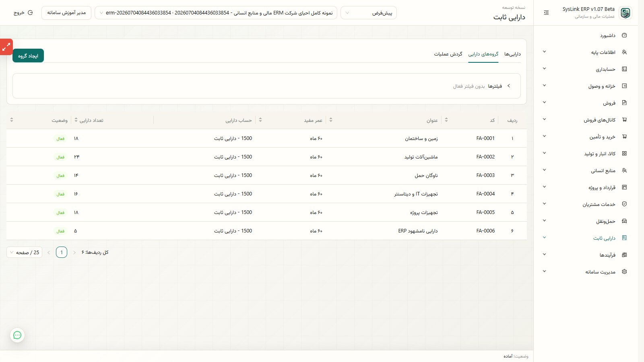Click the مدیر آموزش سامانه user button

(x=66, y=13)
